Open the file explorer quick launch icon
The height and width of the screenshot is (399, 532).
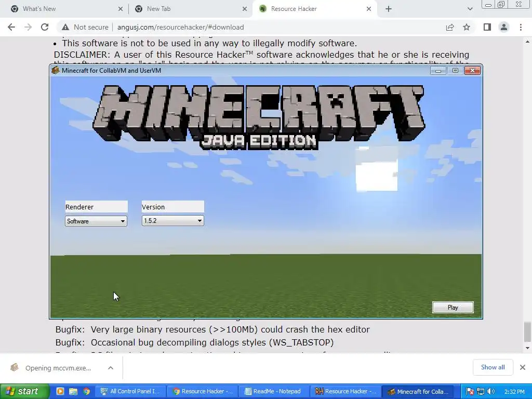pyautogui.click(x=73, y=391)
